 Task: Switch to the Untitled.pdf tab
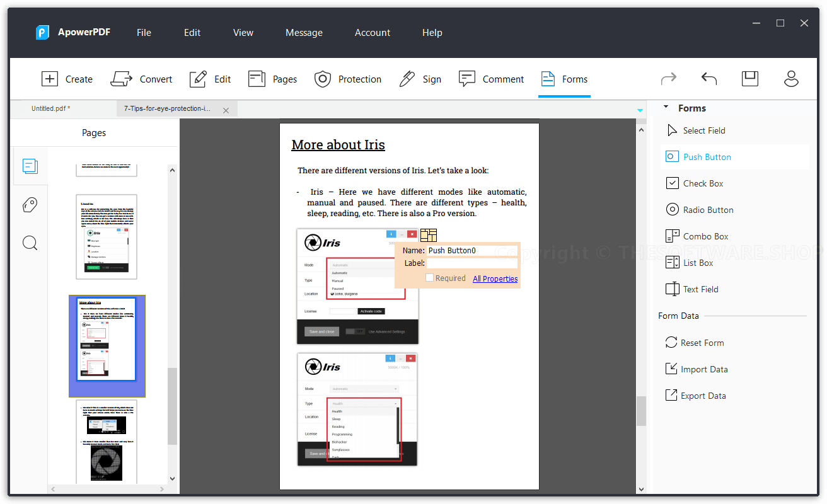(51, 108)
